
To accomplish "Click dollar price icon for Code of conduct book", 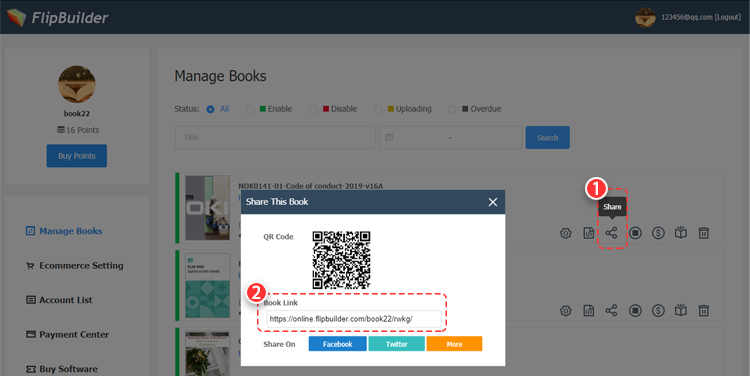I will click(658, 233).
